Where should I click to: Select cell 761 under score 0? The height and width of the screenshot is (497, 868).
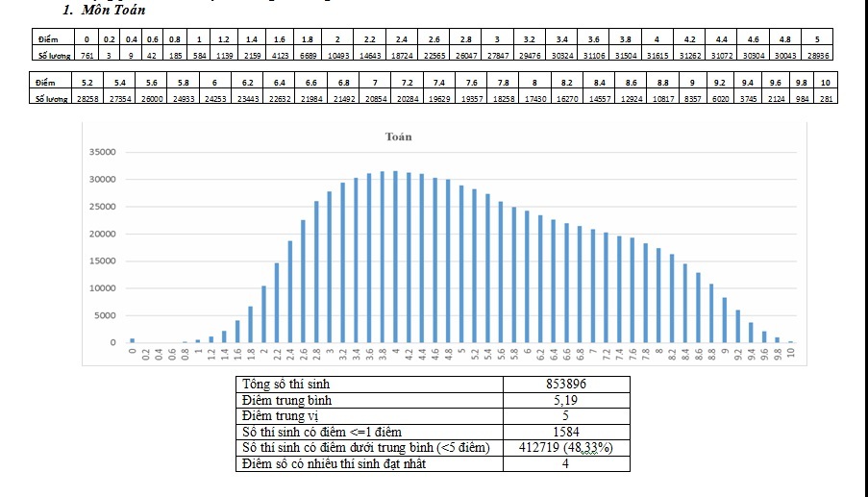pyautogui.click(x=87, y=55)
